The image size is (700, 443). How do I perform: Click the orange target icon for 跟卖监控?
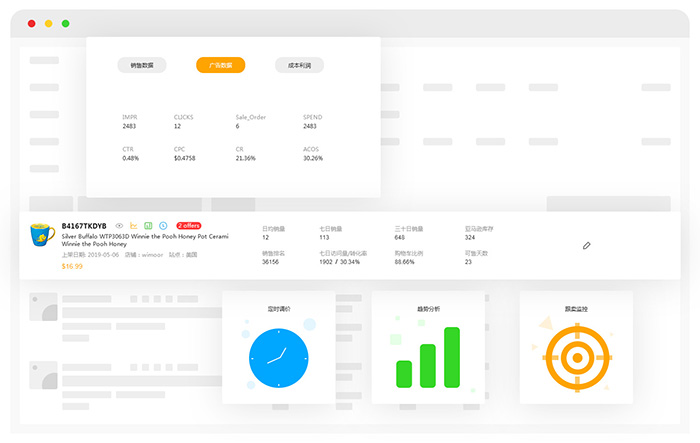(x=576, y=358)
